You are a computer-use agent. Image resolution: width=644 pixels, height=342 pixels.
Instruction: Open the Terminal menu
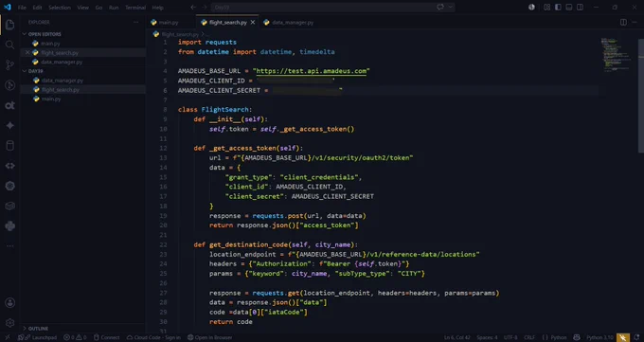click(135, 8)
